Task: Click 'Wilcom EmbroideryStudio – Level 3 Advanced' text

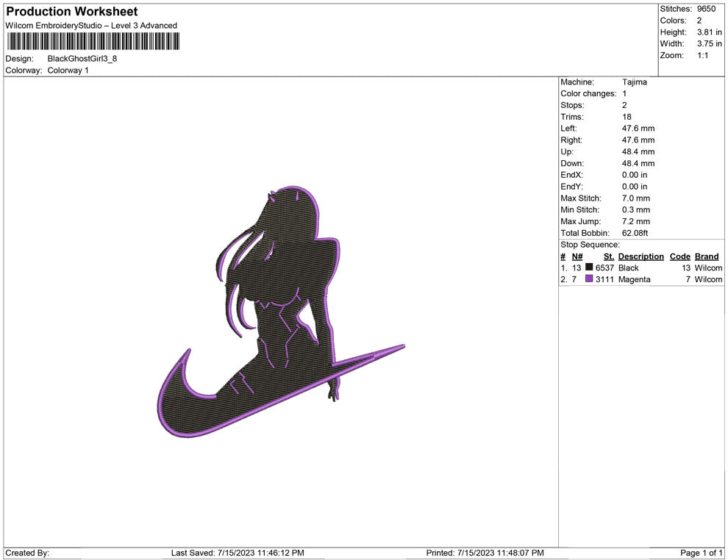Action: point(91,26)
